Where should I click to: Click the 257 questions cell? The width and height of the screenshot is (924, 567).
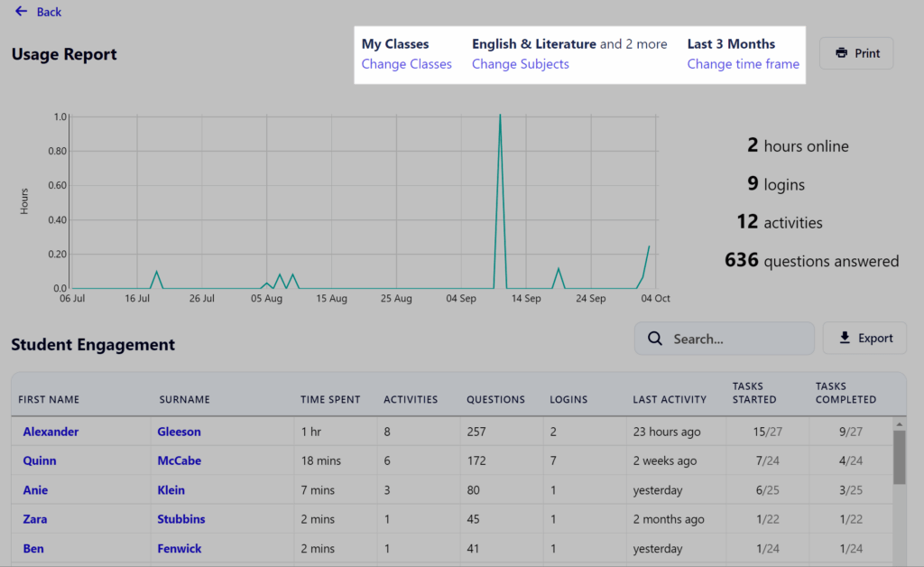(x=476, y=432)
